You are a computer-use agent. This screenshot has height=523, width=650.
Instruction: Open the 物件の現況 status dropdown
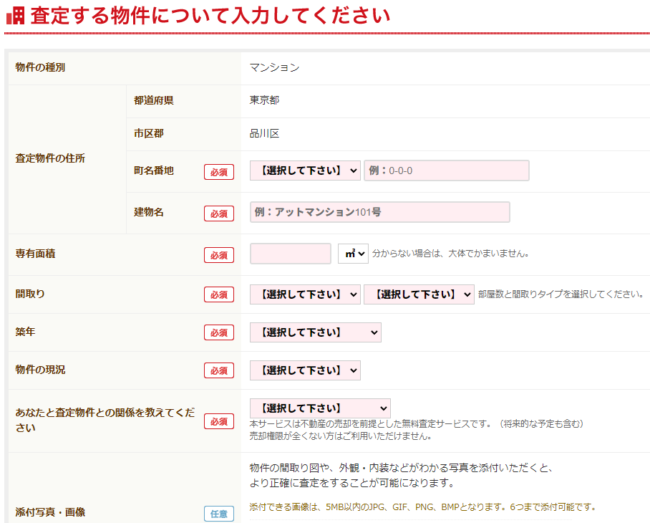pos(305,370)
